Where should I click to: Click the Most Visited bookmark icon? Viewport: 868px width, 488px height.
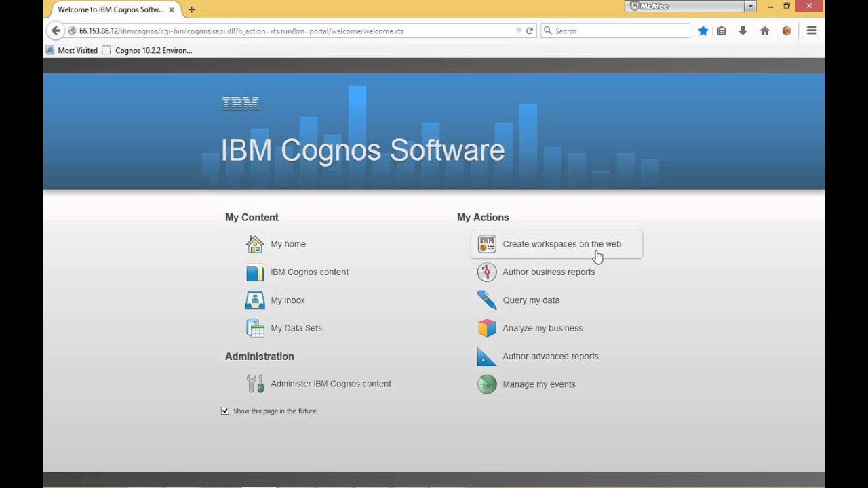pyautogui.click(x=50, y=50)
